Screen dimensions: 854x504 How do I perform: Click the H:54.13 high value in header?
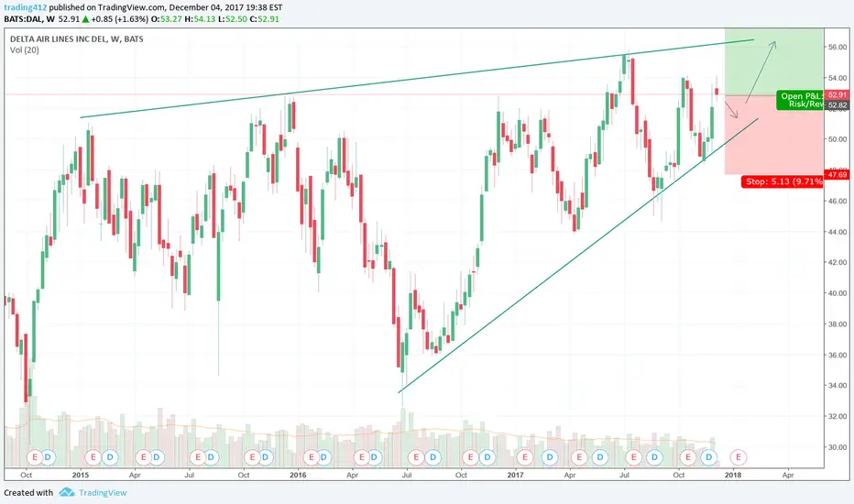click(x=200, y=19)
